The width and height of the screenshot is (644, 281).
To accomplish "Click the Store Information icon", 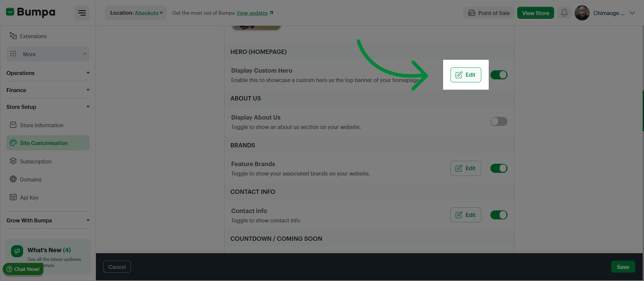I will coord(13,125).
